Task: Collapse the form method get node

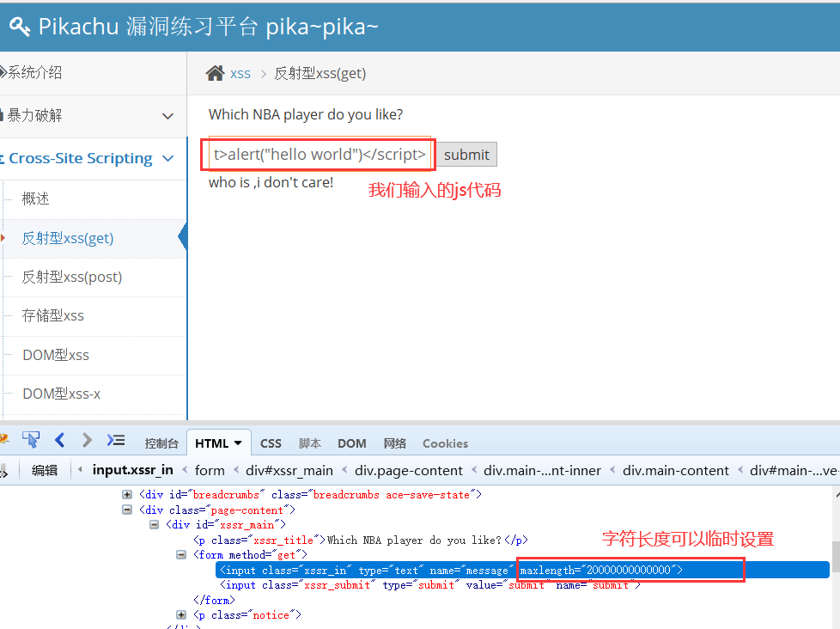Action: click(181, 554)
